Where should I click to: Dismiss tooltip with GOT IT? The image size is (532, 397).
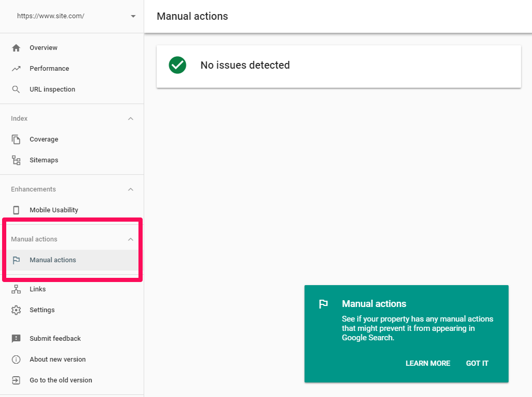point(477,363)
